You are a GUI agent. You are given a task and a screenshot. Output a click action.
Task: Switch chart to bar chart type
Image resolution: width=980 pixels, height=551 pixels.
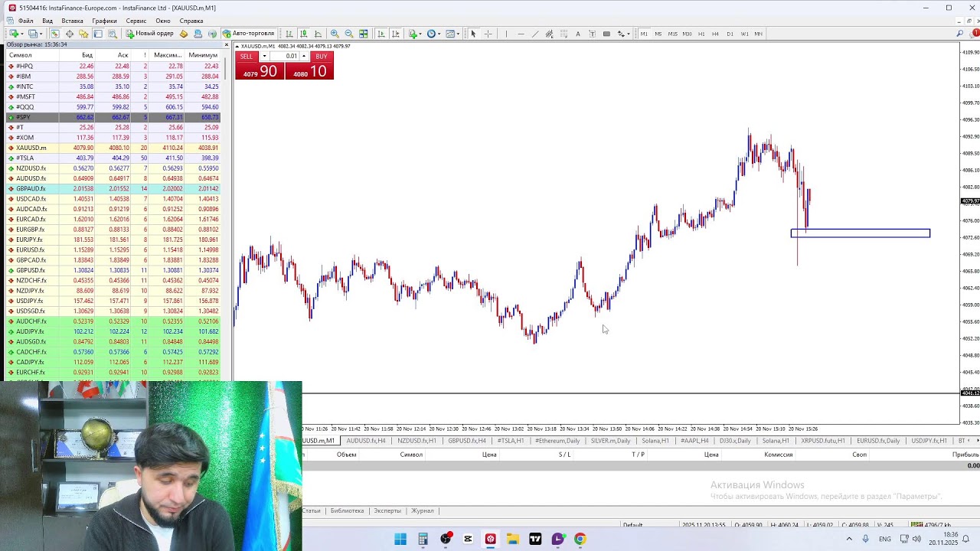click(x=289, y=34)
